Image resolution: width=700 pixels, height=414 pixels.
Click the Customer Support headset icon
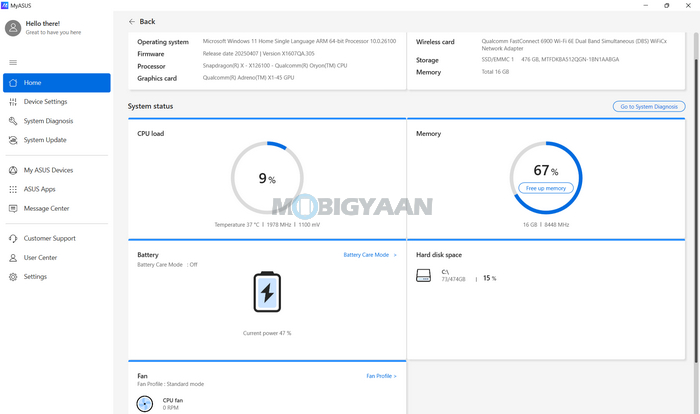pyautogui.click(x=13, y=238)
